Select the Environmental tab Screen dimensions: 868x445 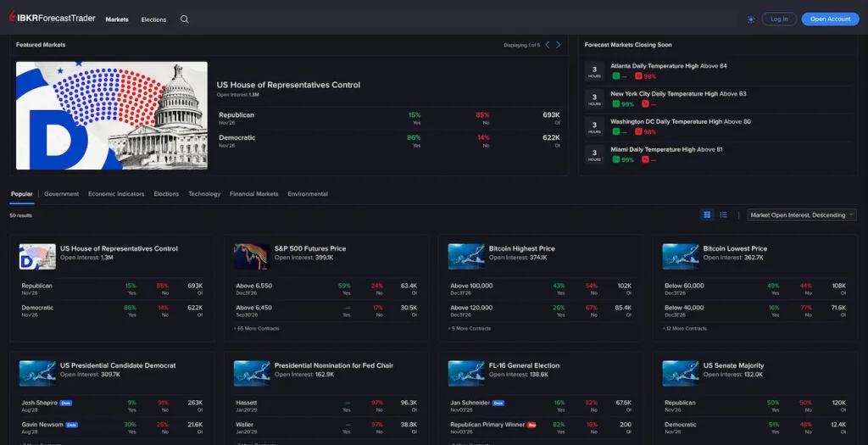click(308, 194)
